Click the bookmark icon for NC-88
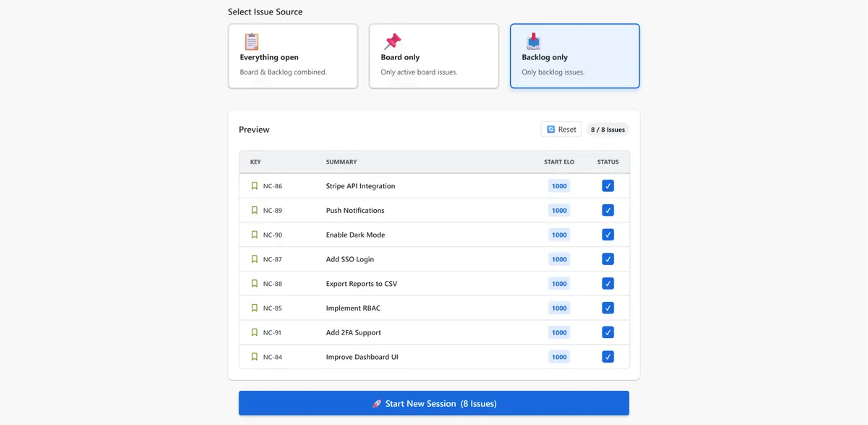868x425 pixels. [x=255, y=284]
